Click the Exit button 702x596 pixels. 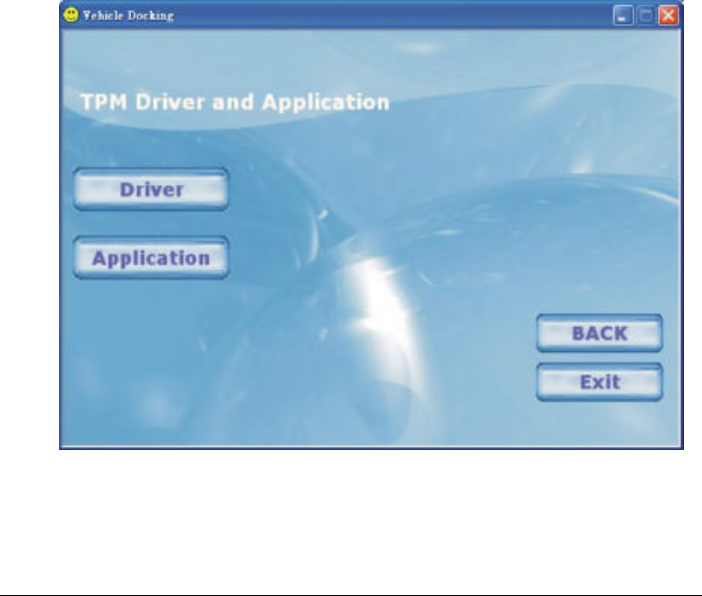(599, 382)
